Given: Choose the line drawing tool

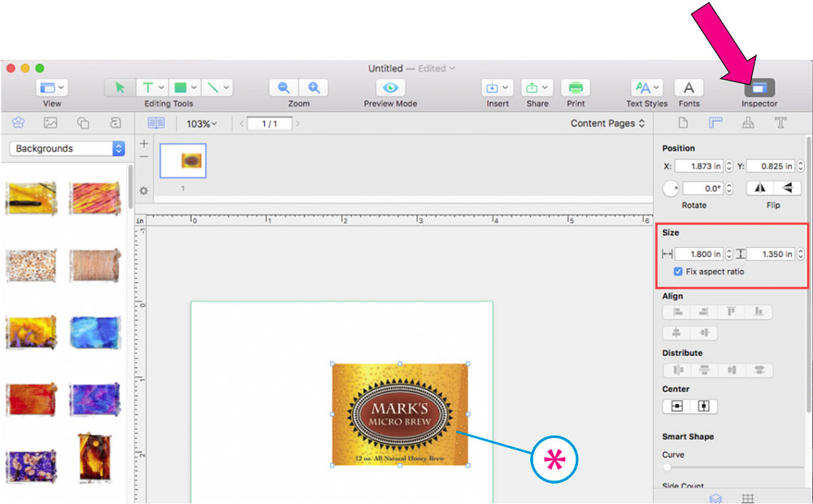Looking at the screenshot, I should [217, 88].
